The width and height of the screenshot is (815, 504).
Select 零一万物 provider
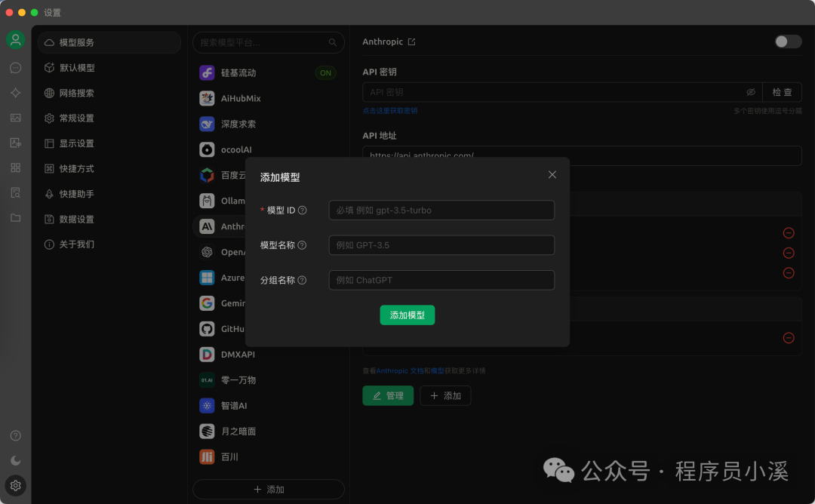pyautogui.click(x=268, y=380)
